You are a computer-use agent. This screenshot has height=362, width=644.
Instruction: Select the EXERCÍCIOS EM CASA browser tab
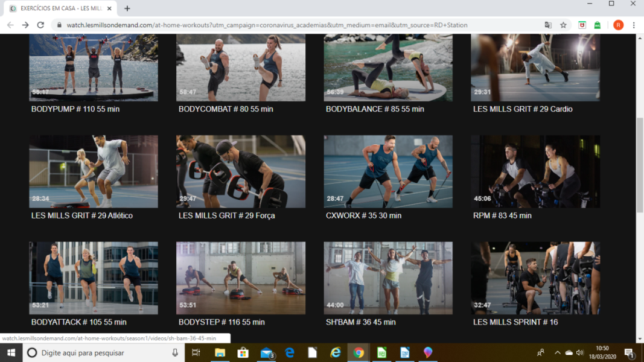tap(60, 8)
